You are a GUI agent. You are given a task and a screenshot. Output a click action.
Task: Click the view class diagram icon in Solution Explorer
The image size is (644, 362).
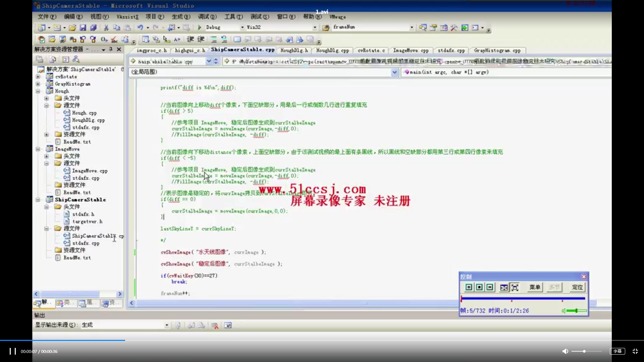coord(76,59)
